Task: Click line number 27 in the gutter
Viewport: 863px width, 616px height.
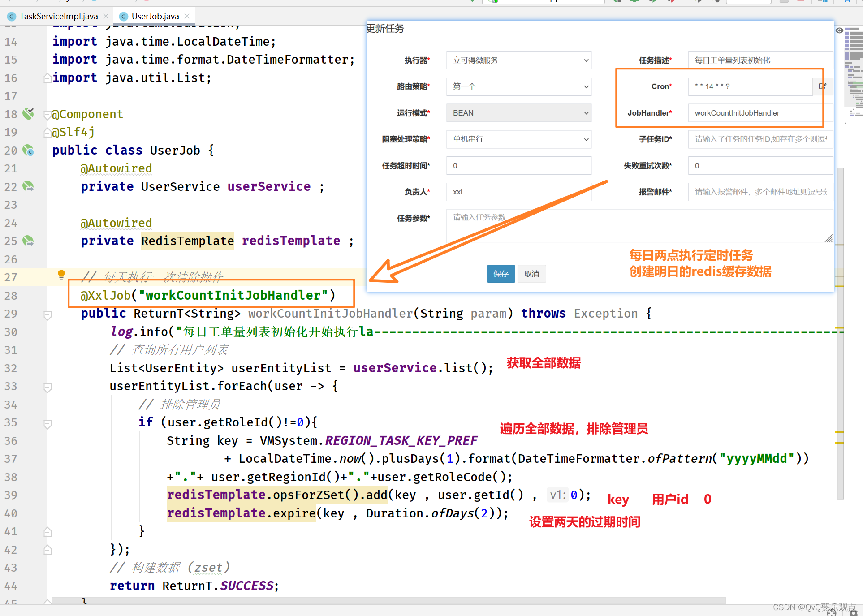Action: pos(11,278)
